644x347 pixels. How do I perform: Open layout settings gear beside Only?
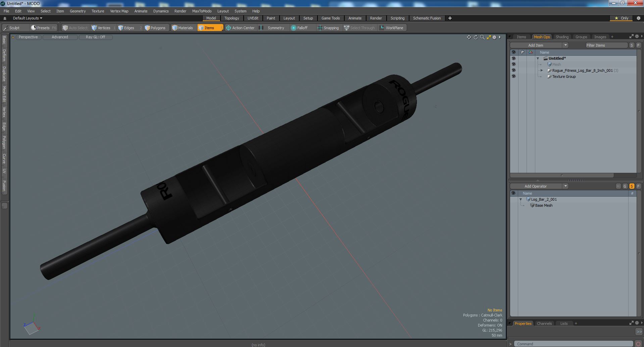[x=638, y=18]
